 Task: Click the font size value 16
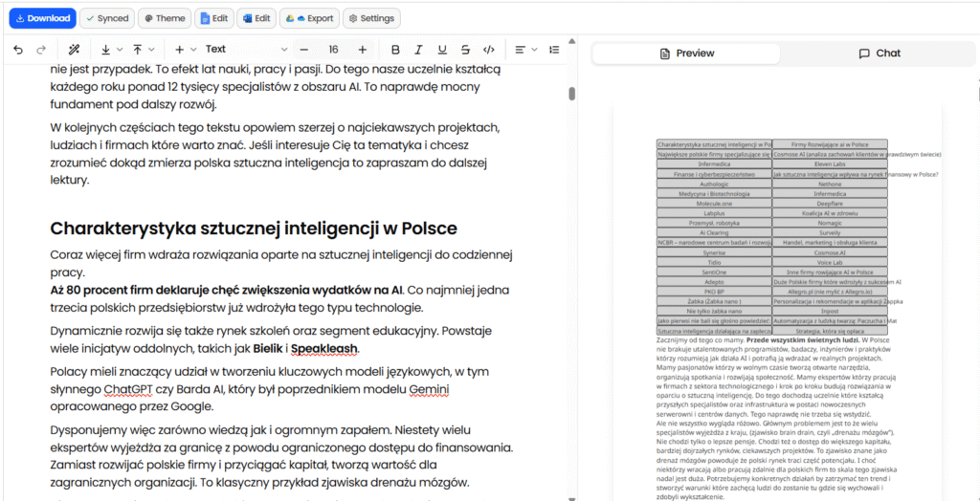333,50
